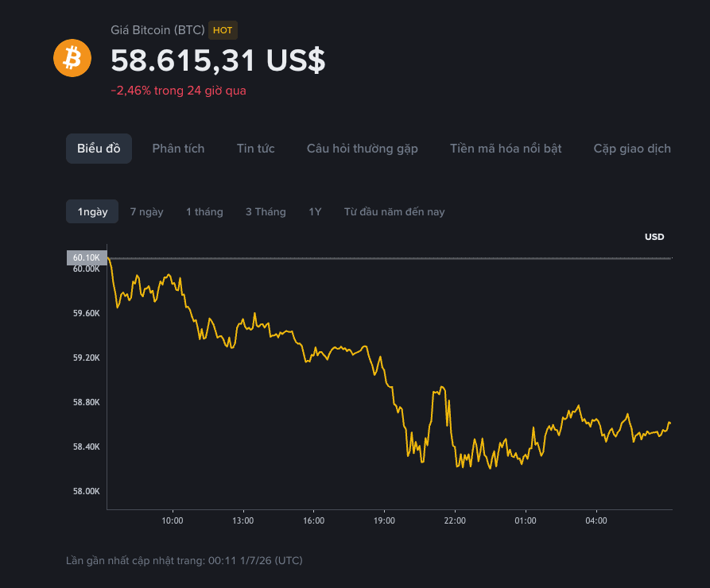710x588 pixels.
Task: Switch chart range to 7 ngày
Action: pos(147,211)
